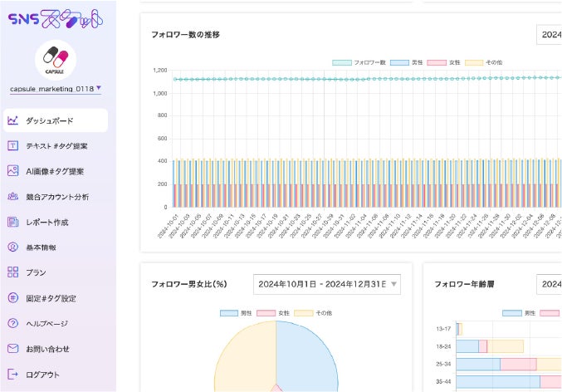
Task: Open the ダッシュボード menu item
Action: point(56,120)
